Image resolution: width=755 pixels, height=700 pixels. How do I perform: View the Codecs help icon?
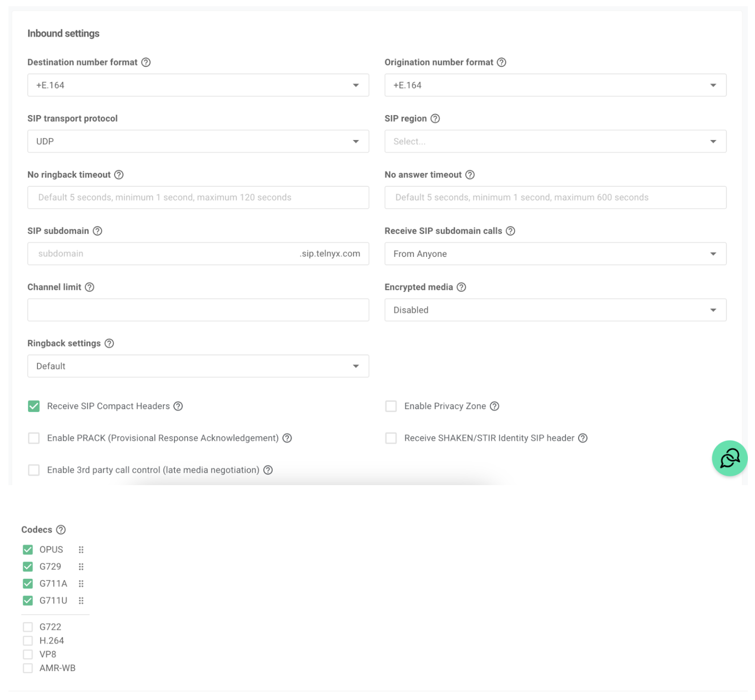coord(61,530)
